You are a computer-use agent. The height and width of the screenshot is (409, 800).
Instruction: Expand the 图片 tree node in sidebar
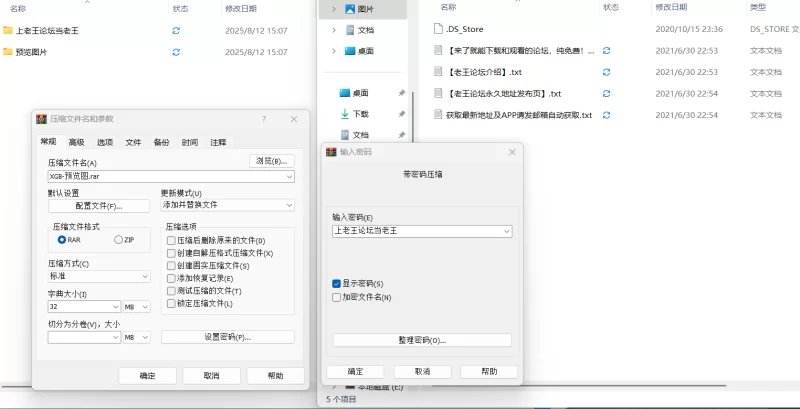(x=334, y=9)
